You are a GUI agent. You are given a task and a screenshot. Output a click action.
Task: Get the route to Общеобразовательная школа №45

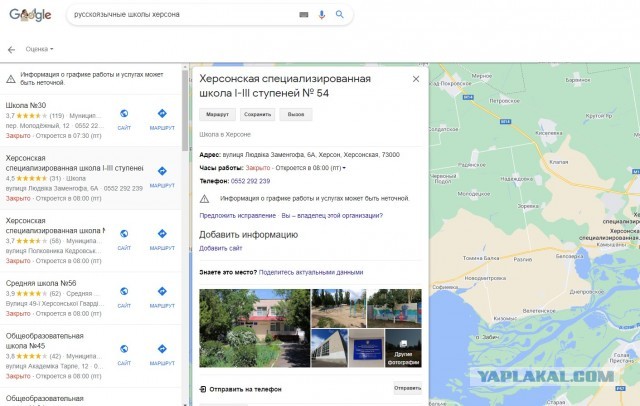pos(162,349)
